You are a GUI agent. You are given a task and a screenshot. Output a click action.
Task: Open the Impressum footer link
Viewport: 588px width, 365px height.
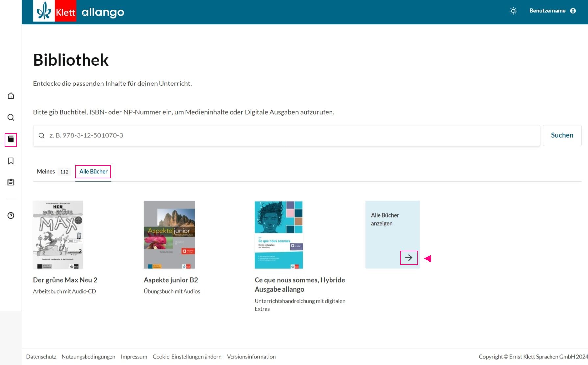pyautogui.click(x=134, y=357)
